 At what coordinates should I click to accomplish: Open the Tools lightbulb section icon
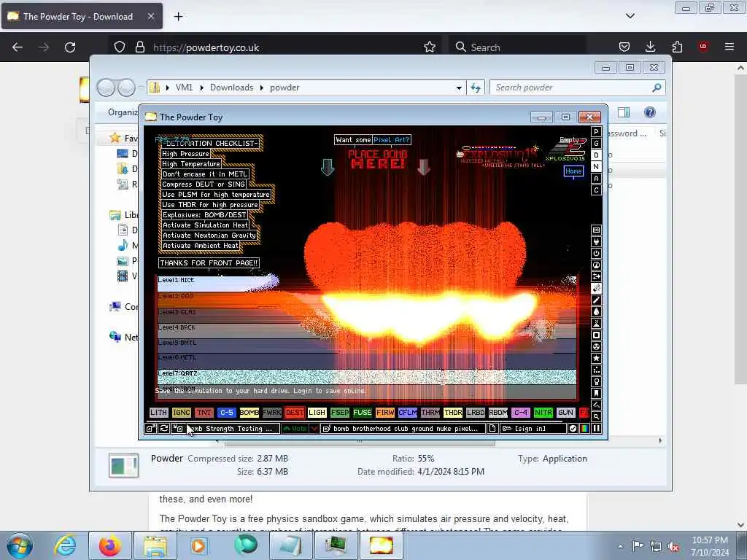pyautogui.click(x=596, y=382)
